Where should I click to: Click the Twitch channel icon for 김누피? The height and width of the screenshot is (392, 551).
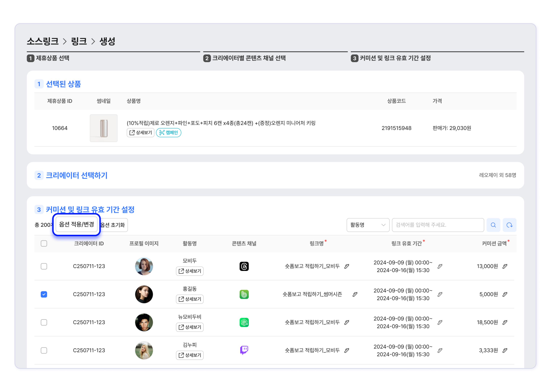click(x=244, y=350)
